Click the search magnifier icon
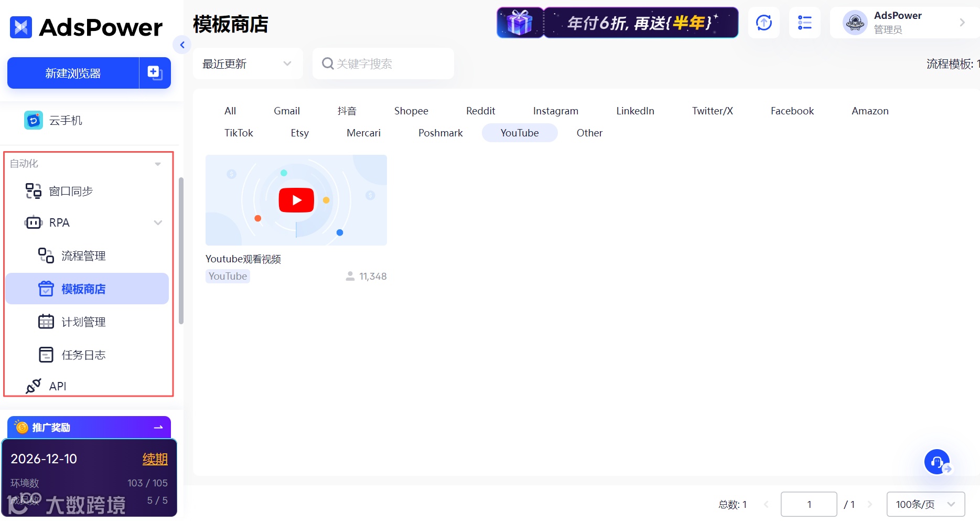This screenshot has height=521, width=980. [x=328, y=63]
